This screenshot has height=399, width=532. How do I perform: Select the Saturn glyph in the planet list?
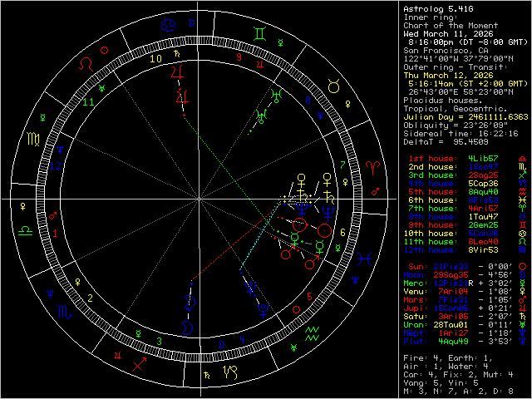(x=521, y=315)
